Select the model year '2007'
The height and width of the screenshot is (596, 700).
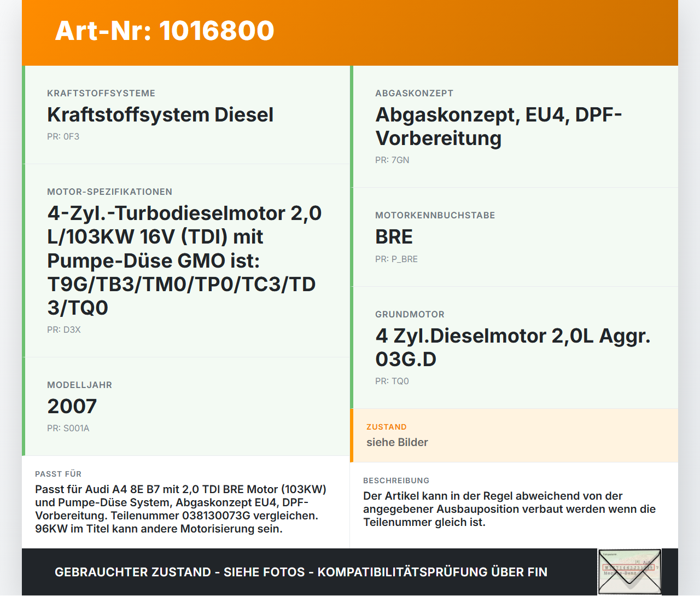point(72,407)
